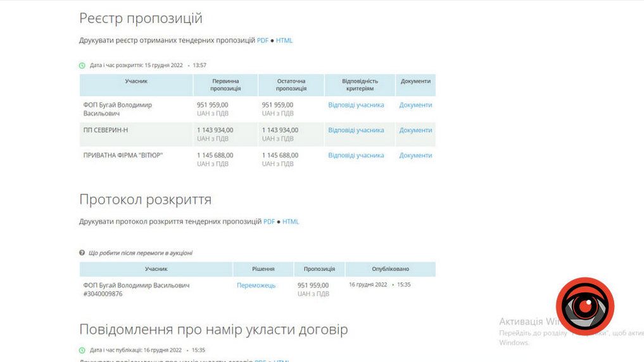Click the 'Первинна пропозиція' column header
The image size is (644, 362).
point(225,85)
